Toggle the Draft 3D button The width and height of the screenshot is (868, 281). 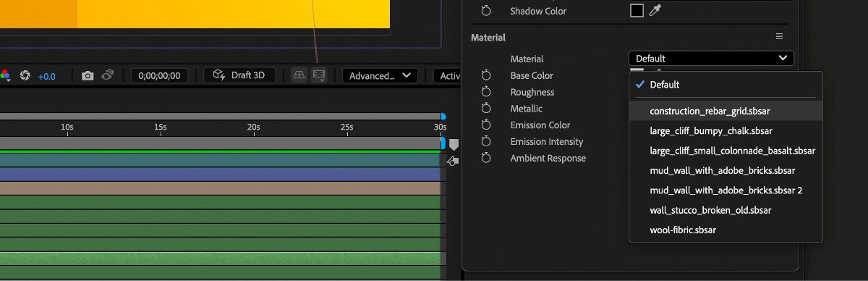click(x=239, y=75)
